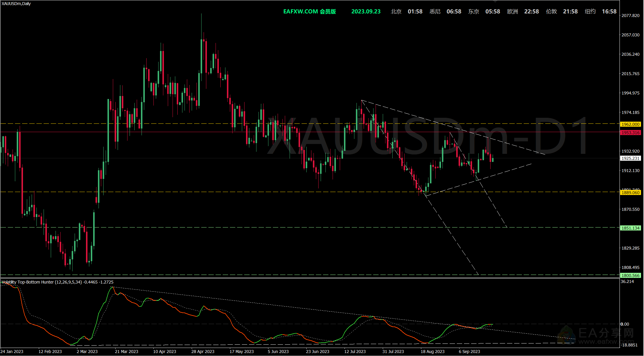Viewport: 644px width, 356px height.
Task: Click the 22:58 Europe time value
Action: pyautogui.click(x=532, y=11)
